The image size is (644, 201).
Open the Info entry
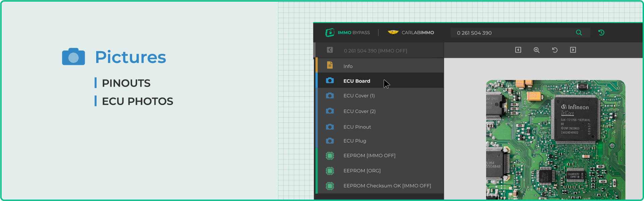(348, 66)
